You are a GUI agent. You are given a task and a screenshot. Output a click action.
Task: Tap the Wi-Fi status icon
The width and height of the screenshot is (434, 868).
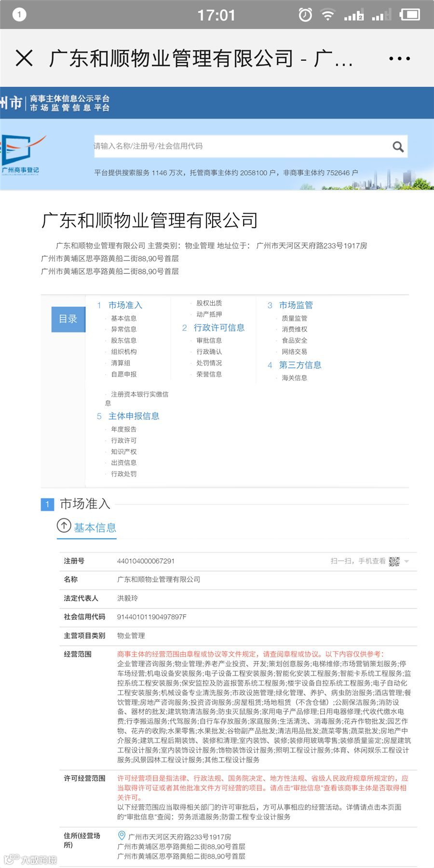click(x=328, y=15)
